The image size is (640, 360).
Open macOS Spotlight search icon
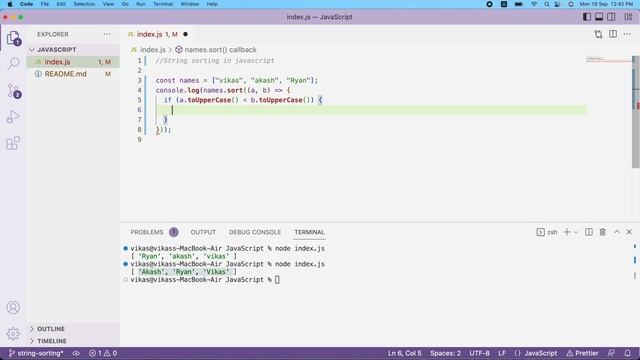coord(546,4)
